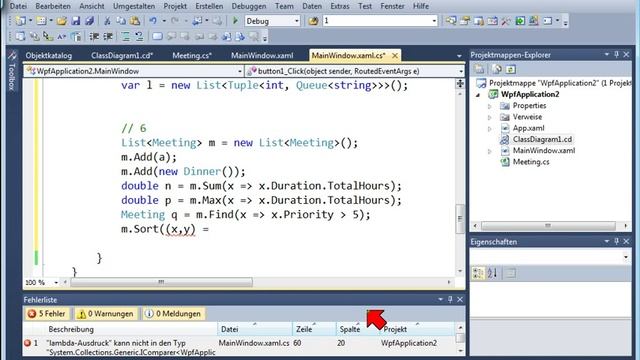Switch to the Meeting.cs tab
Viewport: 640px width, 360px height.
point(192,56)
